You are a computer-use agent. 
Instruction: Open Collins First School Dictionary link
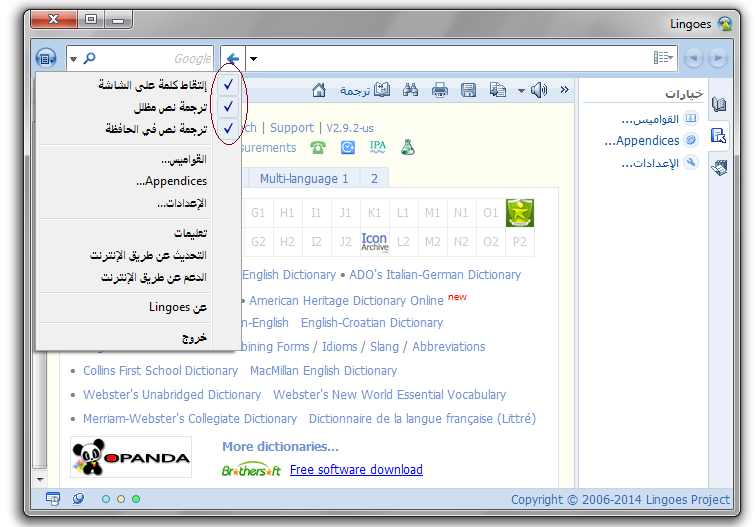tap(161, 370)
